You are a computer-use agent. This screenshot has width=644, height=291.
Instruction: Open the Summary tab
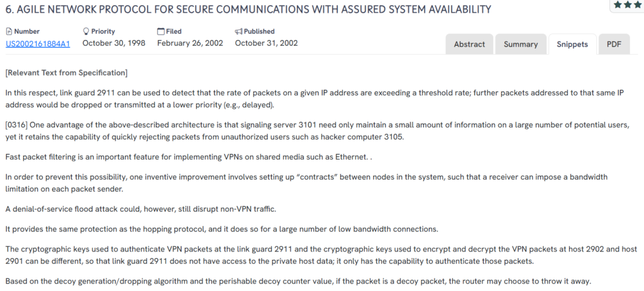pyautogui.click(x=521, y=44)
